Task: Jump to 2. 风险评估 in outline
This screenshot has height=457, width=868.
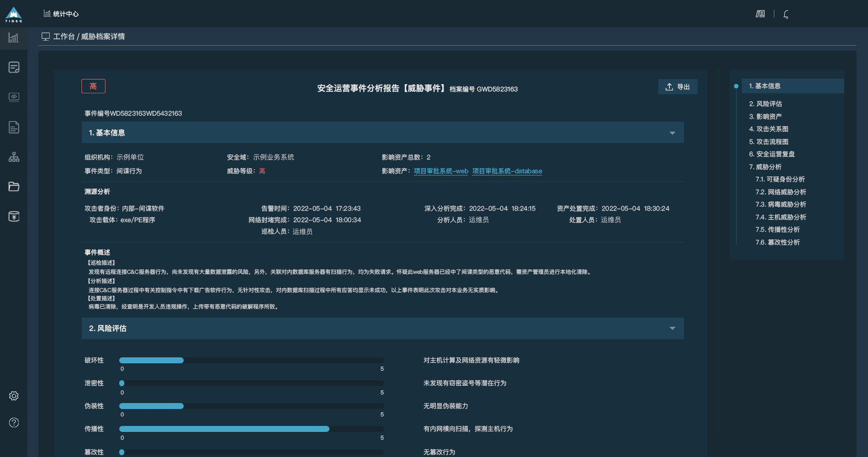Action: [765, 104]
